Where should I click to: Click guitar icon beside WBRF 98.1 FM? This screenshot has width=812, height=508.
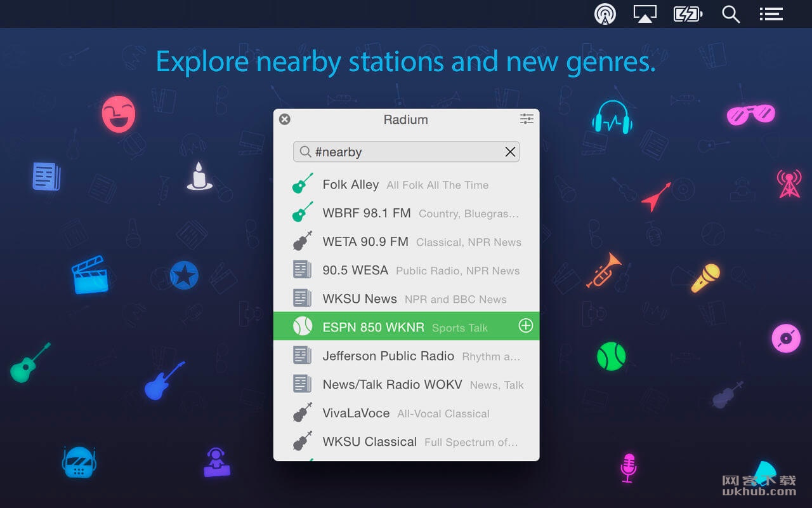coord(303,212)
